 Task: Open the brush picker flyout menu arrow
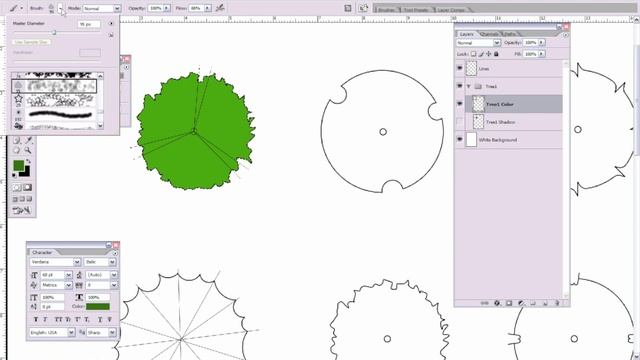[x=111, y=24]
